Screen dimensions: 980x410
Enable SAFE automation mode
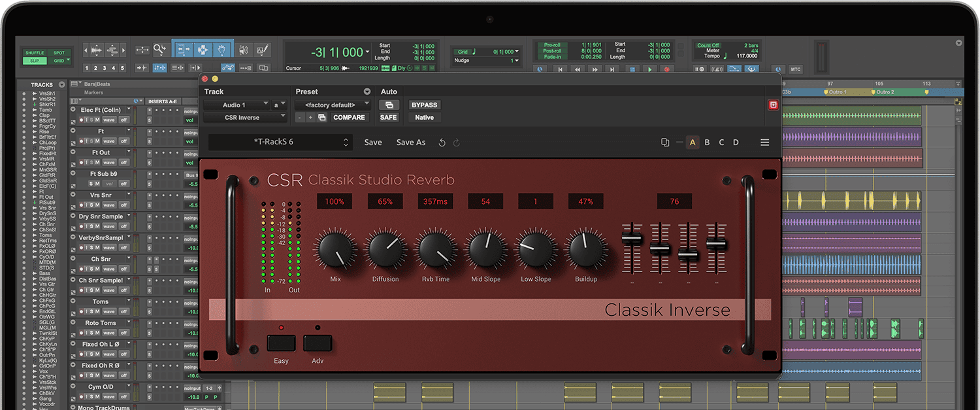coord(388,118)
